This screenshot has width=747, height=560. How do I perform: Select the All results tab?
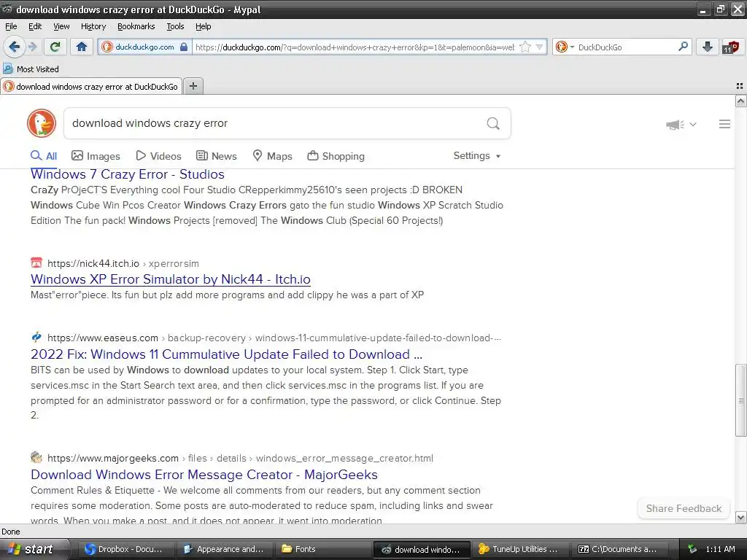coord(44,156)
